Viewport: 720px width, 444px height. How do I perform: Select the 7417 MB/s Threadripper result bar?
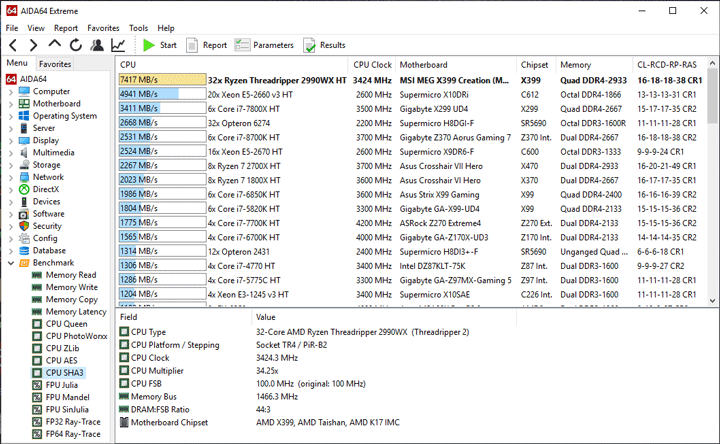pos(160,79)
